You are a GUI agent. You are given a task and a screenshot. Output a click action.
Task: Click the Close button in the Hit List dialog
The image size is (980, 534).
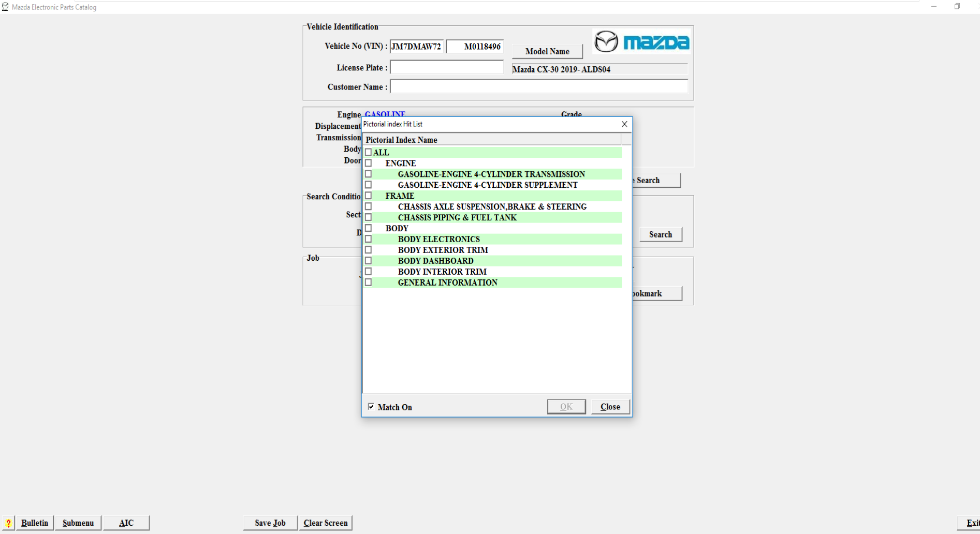pyautogui.click(x=610, y=407)
